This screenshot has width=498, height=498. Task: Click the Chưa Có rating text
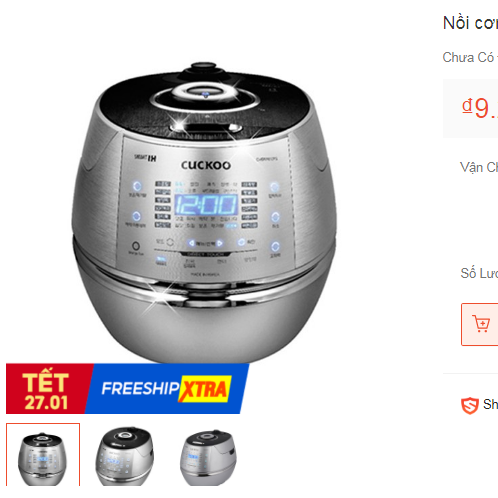(470, 57)
